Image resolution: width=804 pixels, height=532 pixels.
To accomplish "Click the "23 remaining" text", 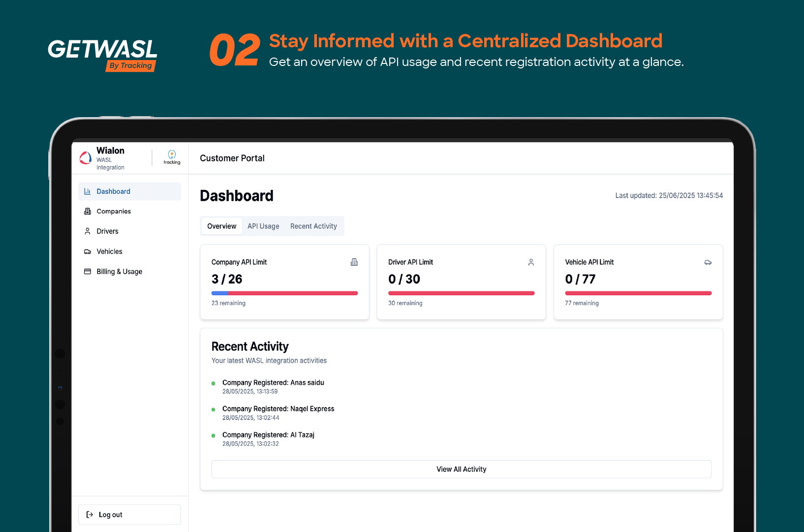I will coord(228,303).
